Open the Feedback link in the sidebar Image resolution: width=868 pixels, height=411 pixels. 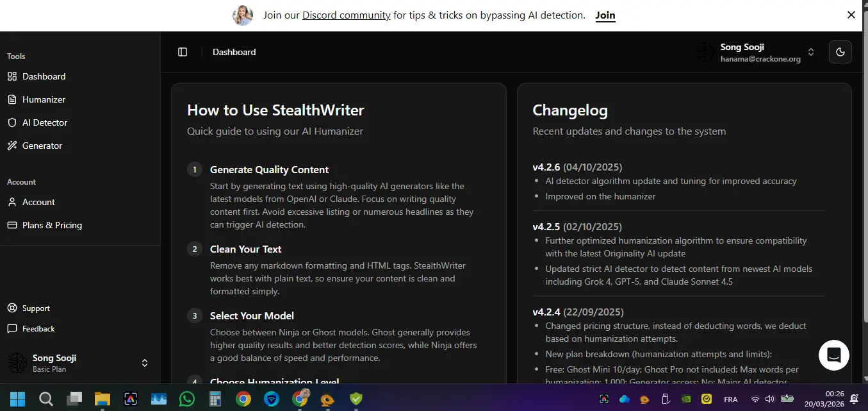tap(38, 329)
